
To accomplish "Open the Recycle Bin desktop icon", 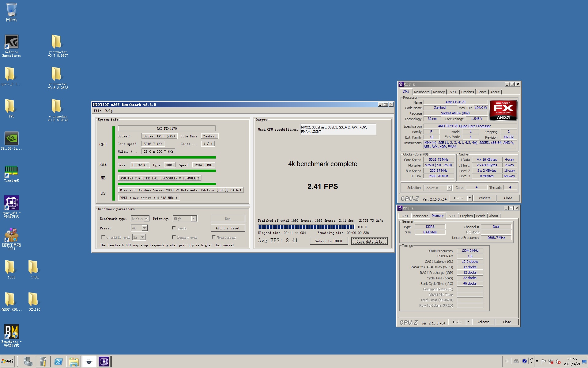I will point(12,12).
